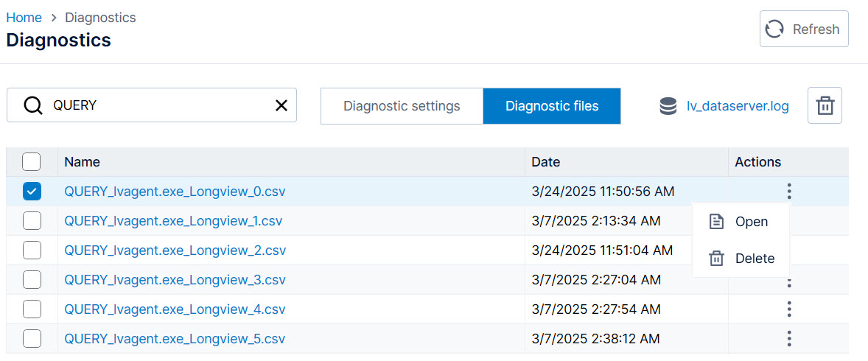Clear the QUERY search text

pyautogui.click(x=281, y=105)
